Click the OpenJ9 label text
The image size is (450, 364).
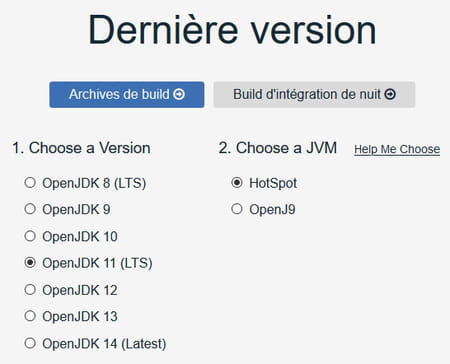pos(272,210)
